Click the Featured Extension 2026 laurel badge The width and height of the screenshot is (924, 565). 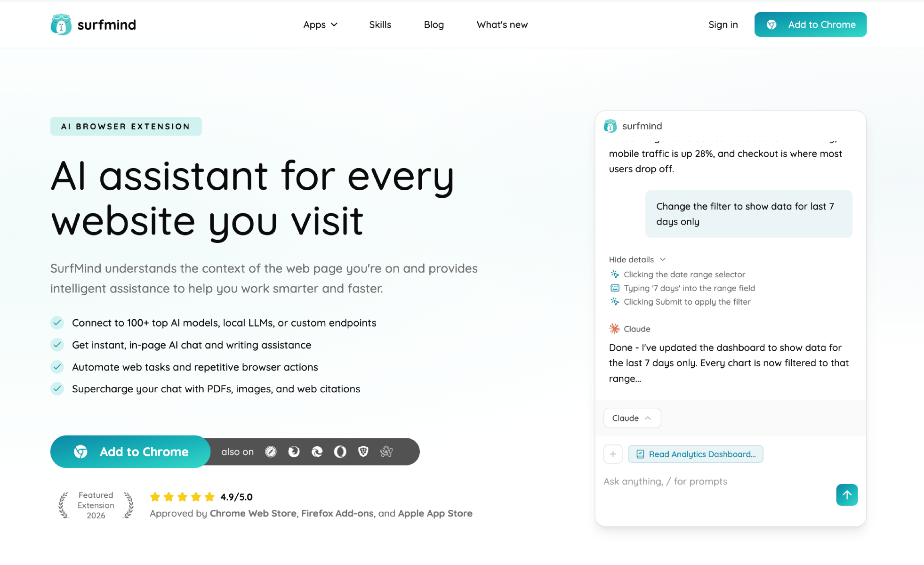(96, 505)
